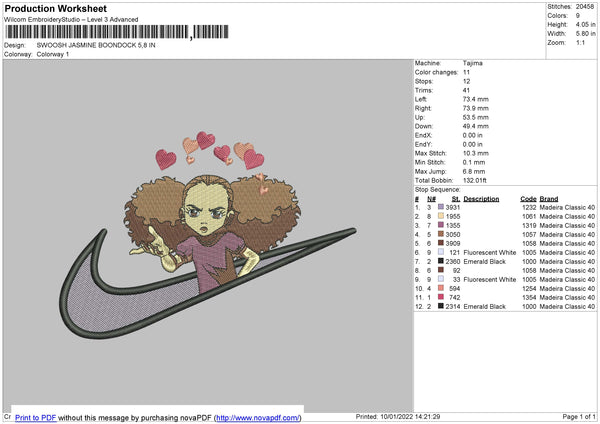The height and width of the screenshot is (424, 600).
Task: Click the black swatch for stop 7 (2360)
Action: click(x=441, y=261)
